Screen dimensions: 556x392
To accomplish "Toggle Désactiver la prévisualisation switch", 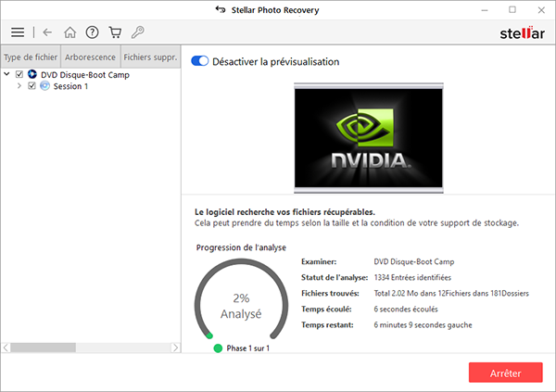I will point(199,61).
